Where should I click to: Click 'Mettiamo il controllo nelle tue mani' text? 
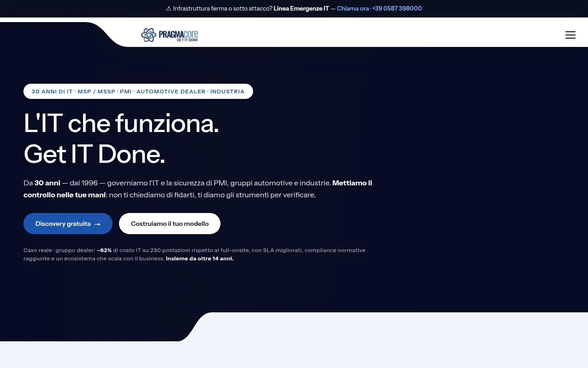click(x=198, y=189)
